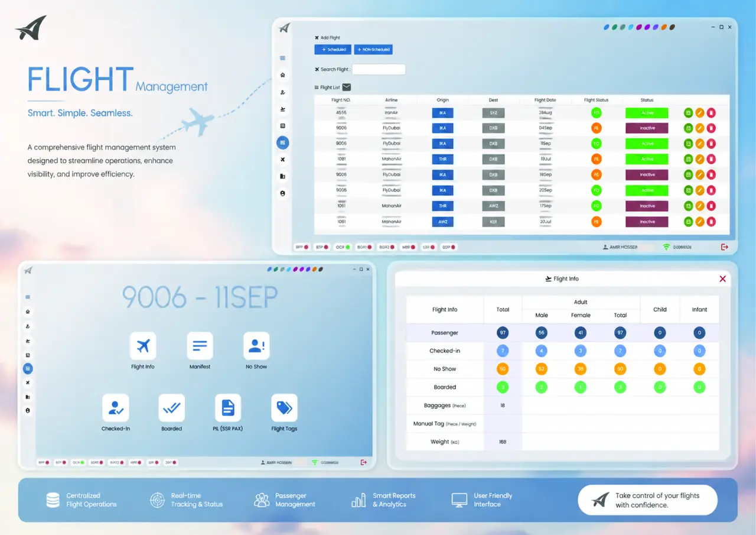Add a NON-Scheduled flight
The width and height of the screenshot is (756, 535).
tap(373, 50)
